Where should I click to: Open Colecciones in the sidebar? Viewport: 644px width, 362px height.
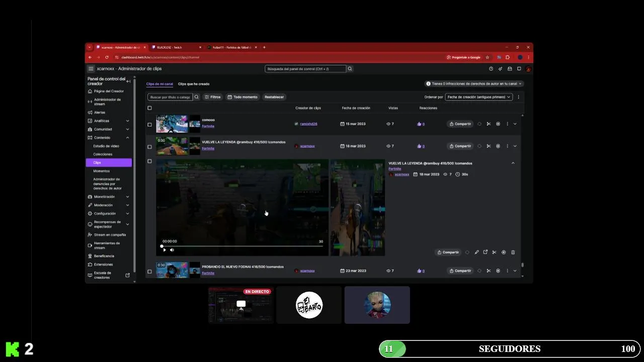pos(103,154)
